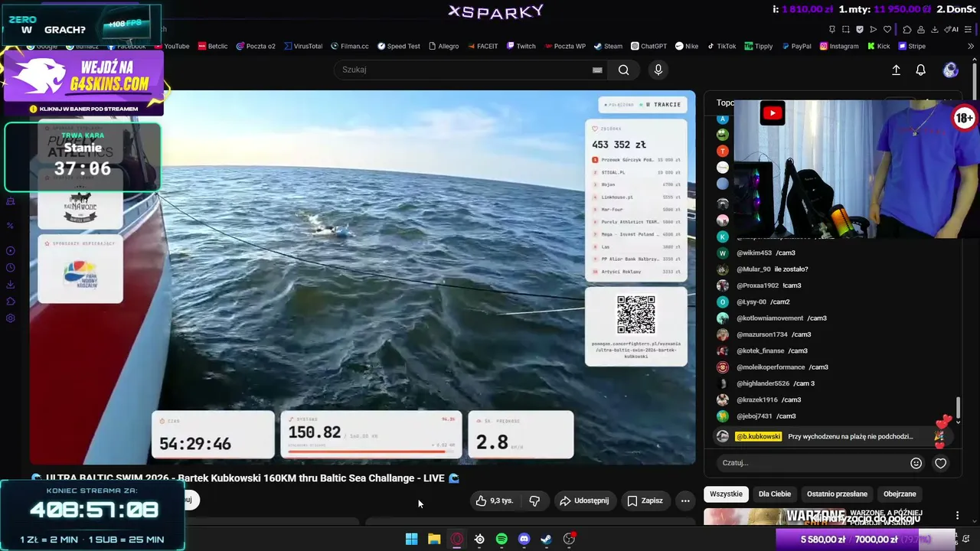This screenshot has height=551, width=980.
Task: Start voice search with the microphone icon
Action: 658,70
